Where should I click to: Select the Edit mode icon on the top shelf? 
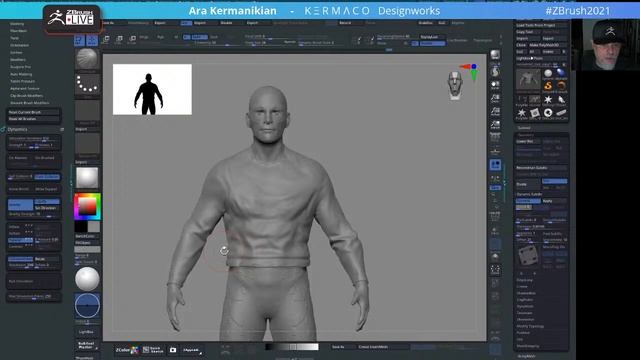[x=80, y=40]
